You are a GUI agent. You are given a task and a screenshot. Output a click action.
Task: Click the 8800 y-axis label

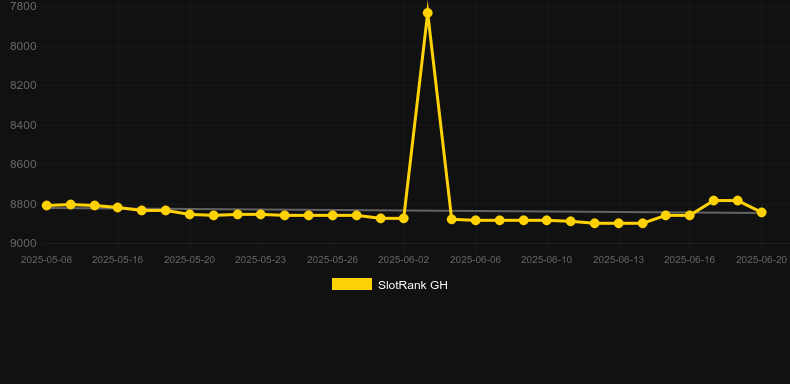(23, 204)
